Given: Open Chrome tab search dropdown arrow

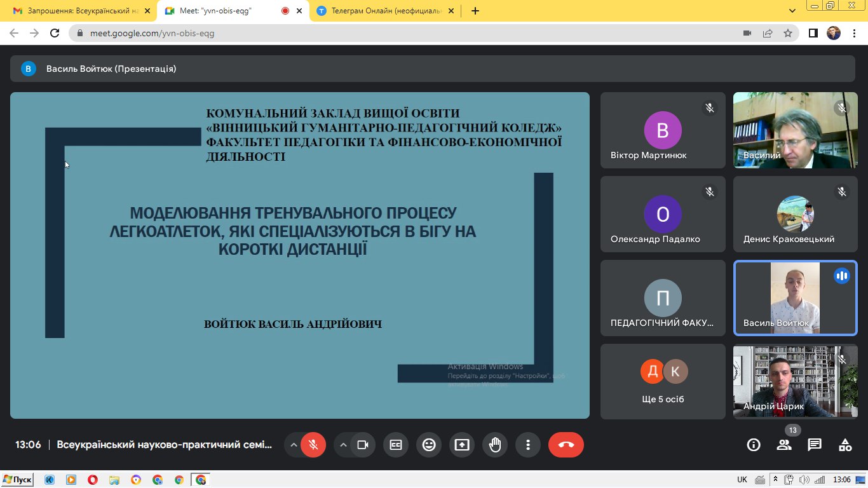Looking at the screenshot, I should (x=792, y=11).
